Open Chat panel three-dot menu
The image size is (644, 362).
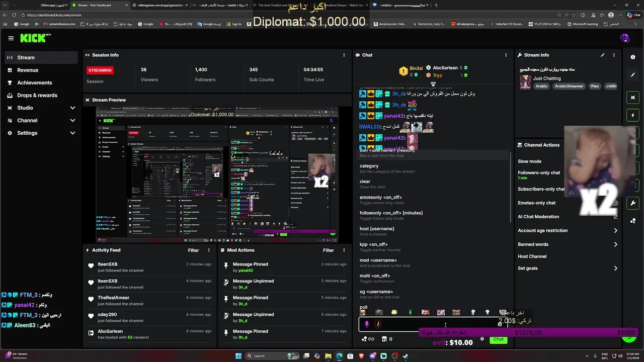pyautogui.click(x=506, y=55)
